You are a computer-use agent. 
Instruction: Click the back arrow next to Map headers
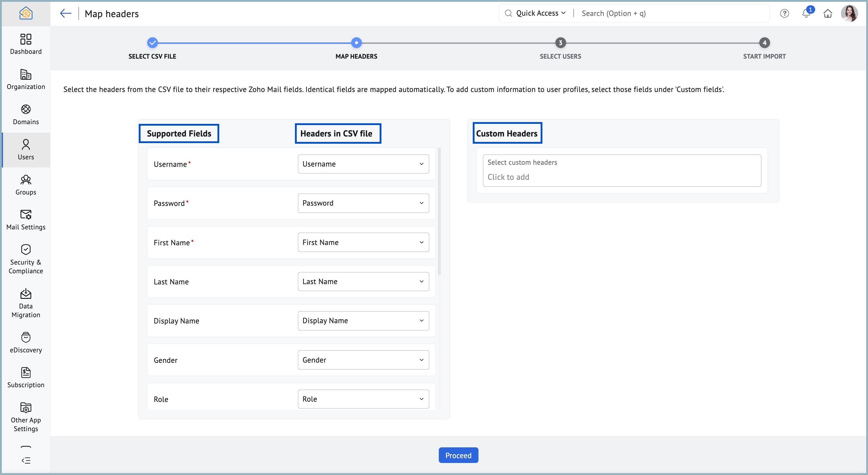[x=66, y=14]
